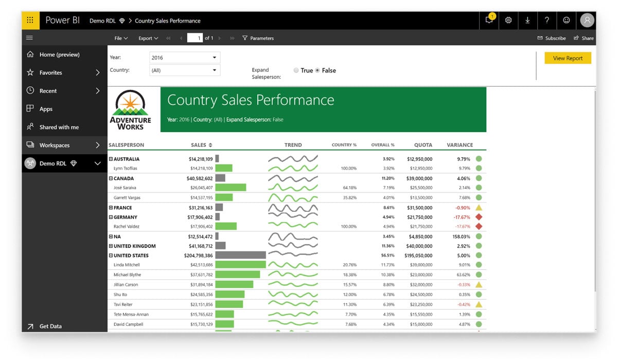Open the Country dropdown

tap(185, 70)
